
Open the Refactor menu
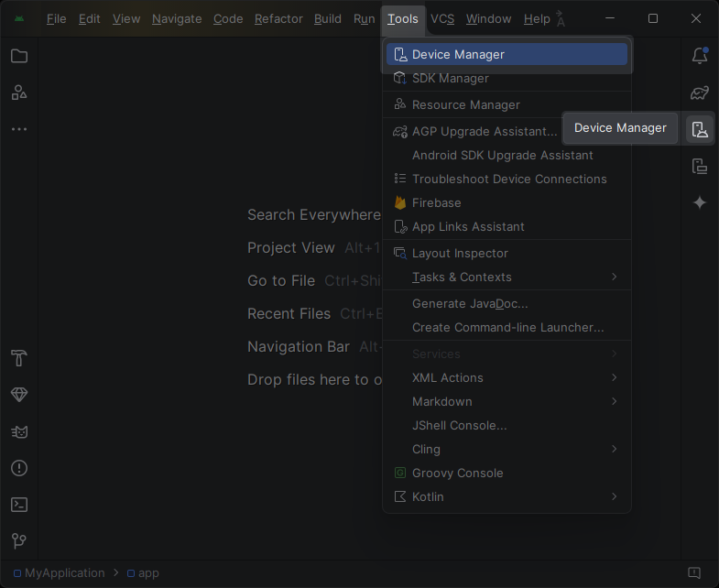[278, 19]
